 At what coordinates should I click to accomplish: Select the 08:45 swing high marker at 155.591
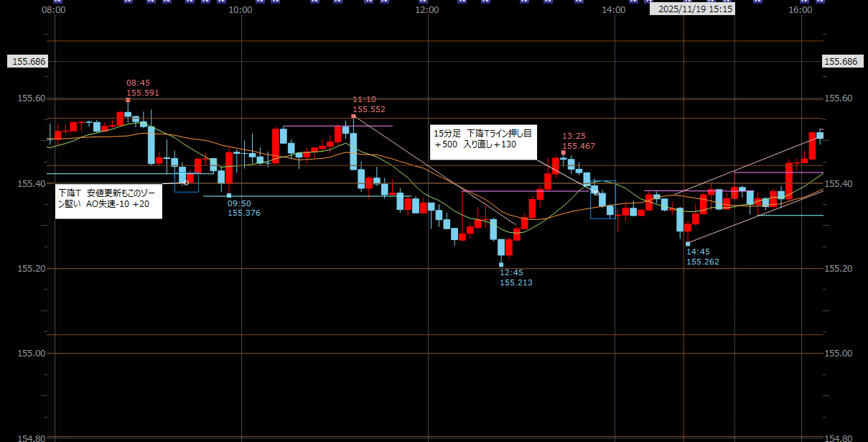coord(128,100)
